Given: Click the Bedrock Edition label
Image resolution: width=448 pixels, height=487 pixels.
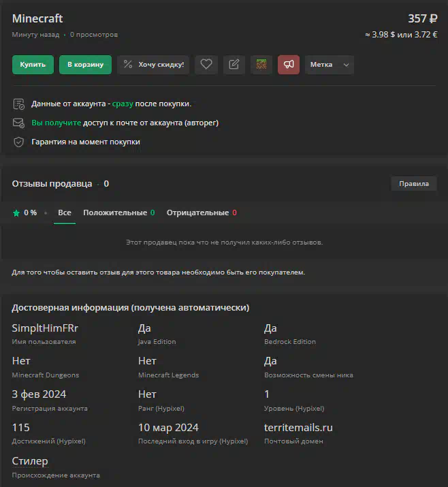Looking at the screenshot, I should click(290, 342).
